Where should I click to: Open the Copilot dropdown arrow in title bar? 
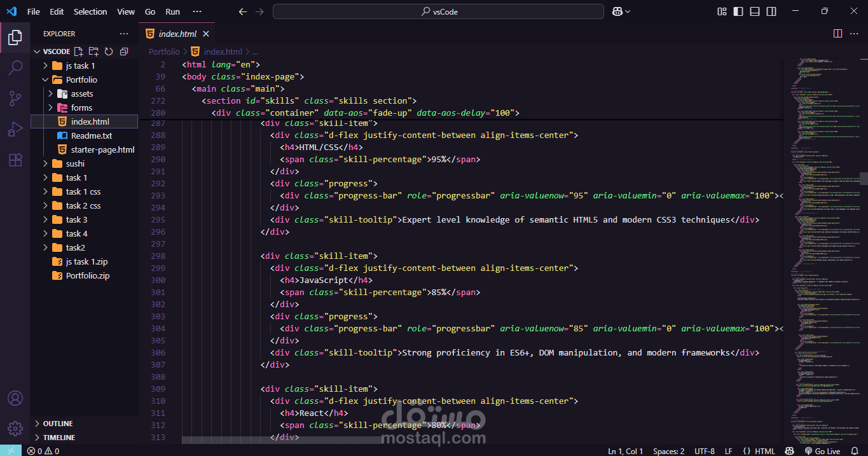[628, 11]
